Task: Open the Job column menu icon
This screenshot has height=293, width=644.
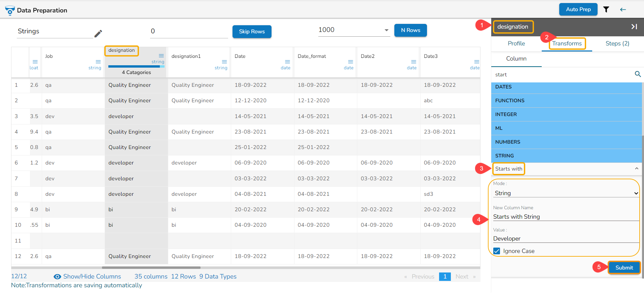Action: point(98,62)
